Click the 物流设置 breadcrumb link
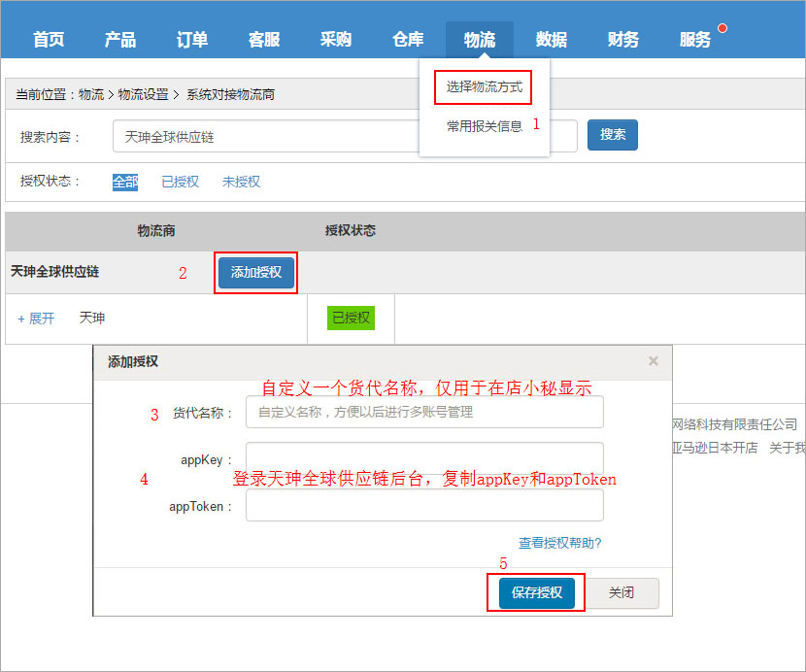 [144, 94]
